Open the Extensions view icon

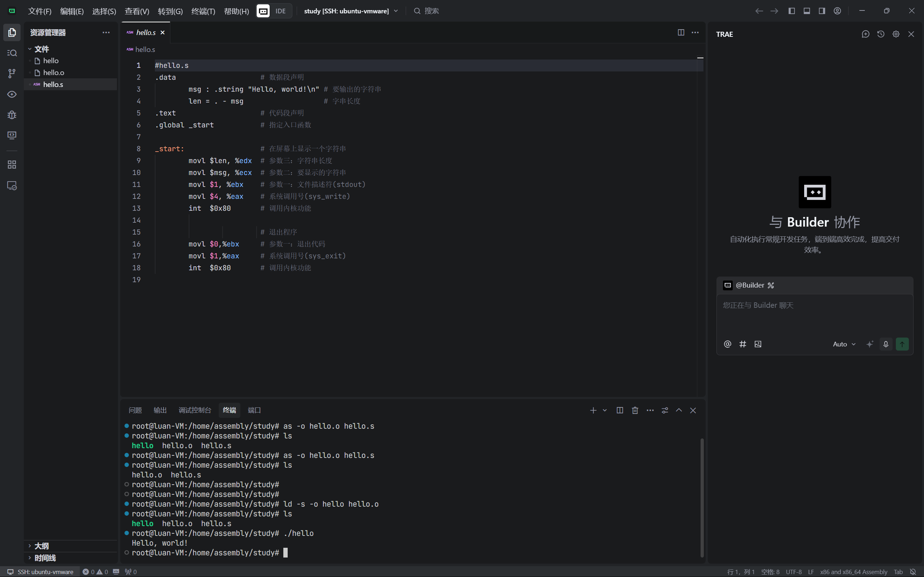12,165
